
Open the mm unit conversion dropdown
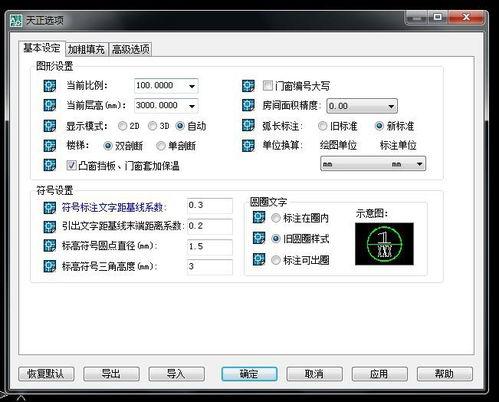[x=373, y=164]
